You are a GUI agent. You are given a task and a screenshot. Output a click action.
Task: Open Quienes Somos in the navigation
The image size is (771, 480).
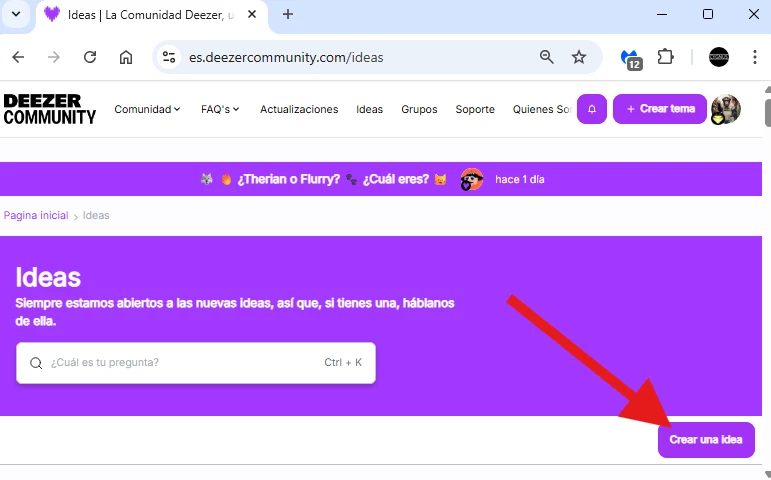pyautogui.click(x=541, y=109)
